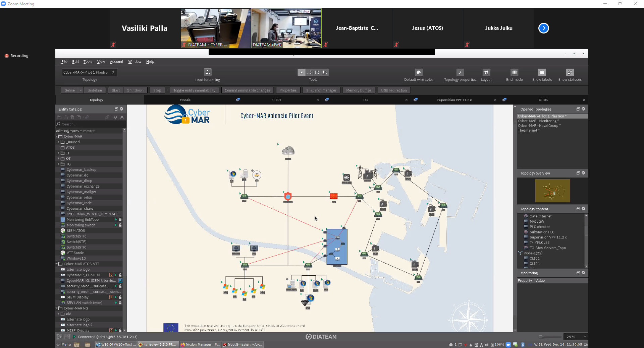
Task: Click the play icon on Monitoring switch
Action: click(116, 225)
